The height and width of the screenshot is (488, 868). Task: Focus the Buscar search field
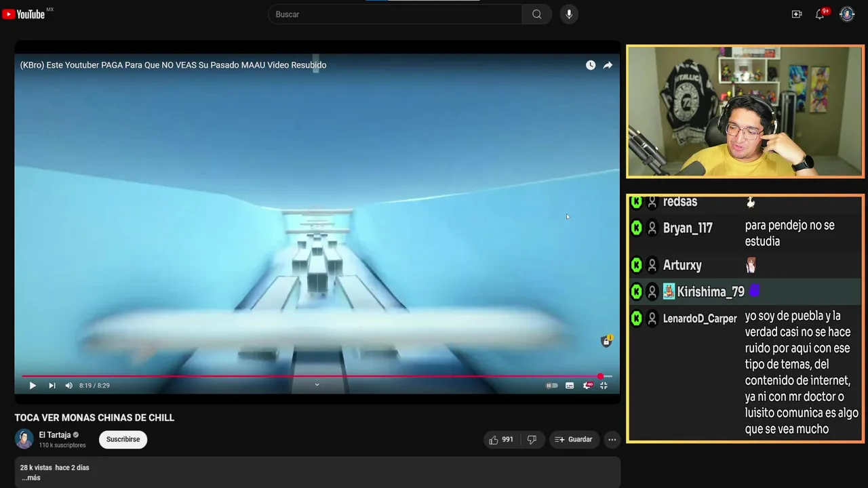(395, 14)
